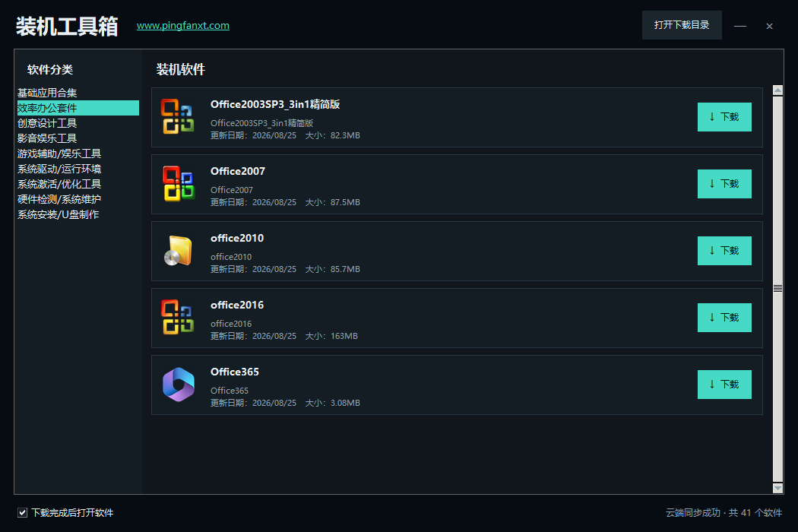Click the 大小: 163MB size text
The height and width of the screenshot is (532, 798).
tap(331, 336)
